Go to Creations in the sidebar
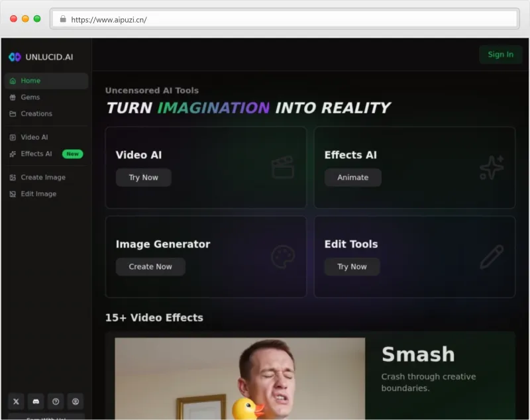The width and height of the screenshot is (530, 420). [36, 114]
